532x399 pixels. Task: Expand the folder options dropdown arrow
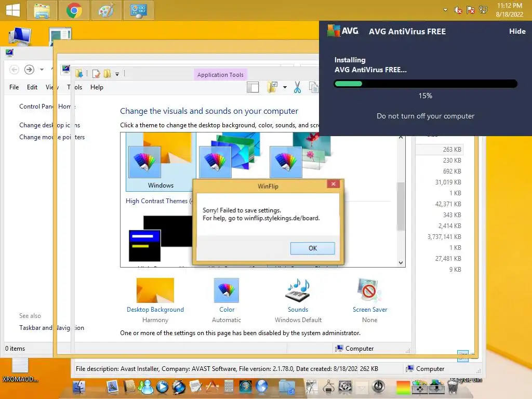(x=285, y=87)
